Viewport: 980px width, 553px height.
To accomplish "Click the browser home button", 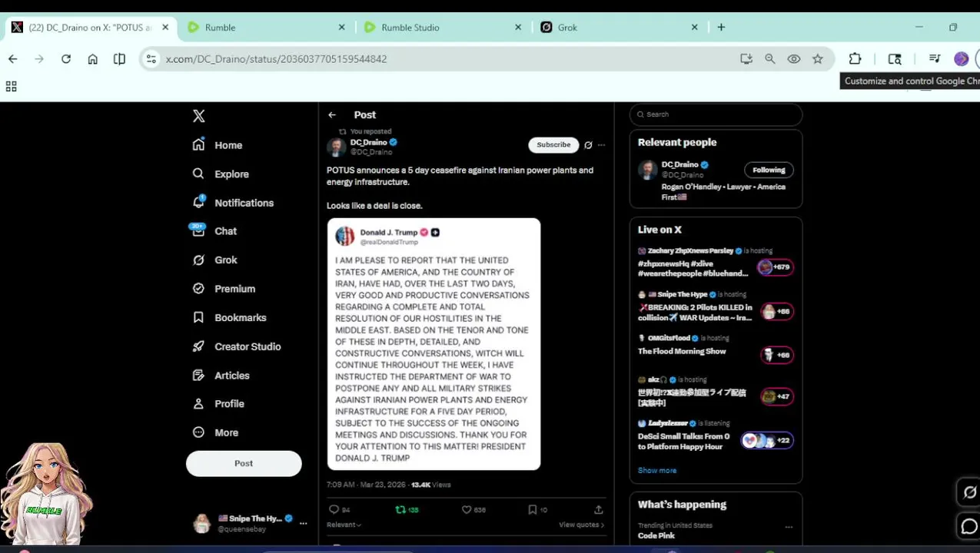I will coord(93,58).
